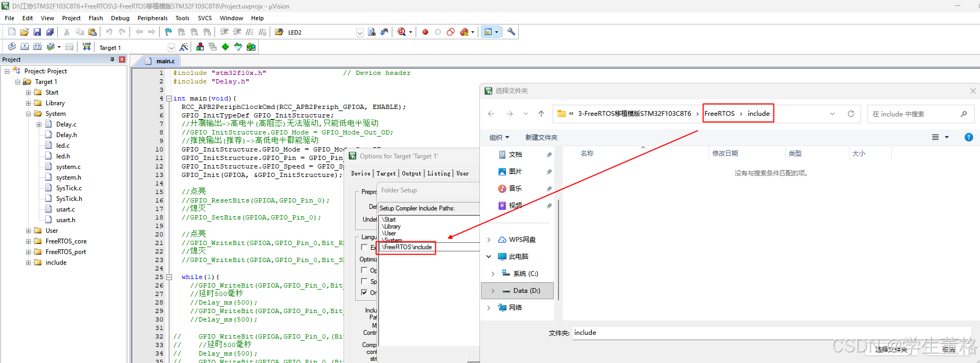
Task: Refresh the folder dialog location
Action: click(x=851, y=114)
